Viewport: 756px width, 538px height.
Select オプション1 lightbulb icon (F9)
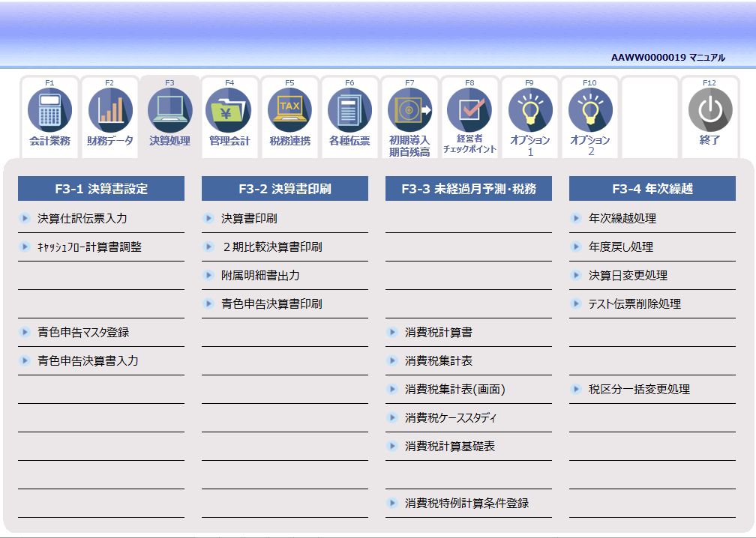coord(529,109)
